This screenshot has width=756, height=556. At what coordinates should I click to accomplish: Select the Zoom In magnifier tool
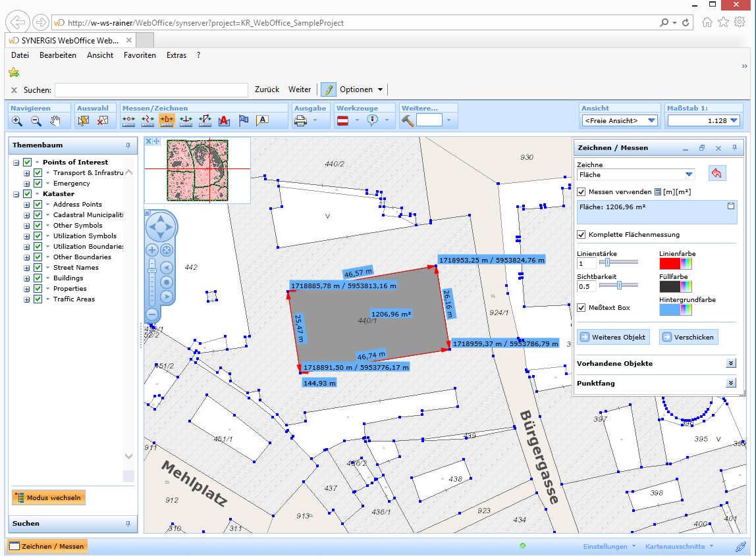point(16,120)
